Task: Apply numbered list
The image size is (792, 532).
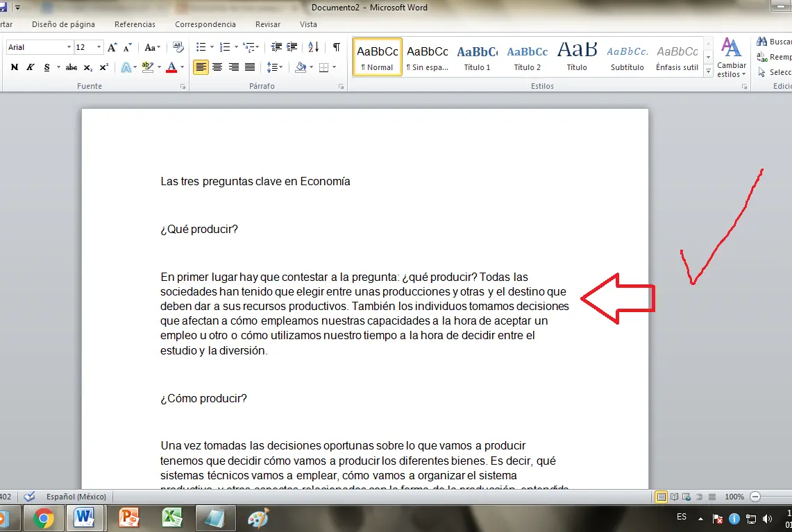Action: pos(226,47)
